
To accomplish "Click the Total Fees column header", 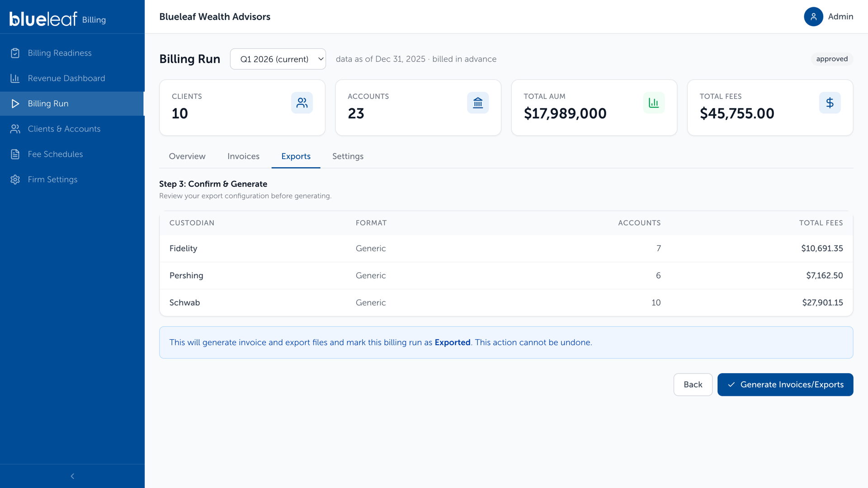I will (x=821, y=223).
